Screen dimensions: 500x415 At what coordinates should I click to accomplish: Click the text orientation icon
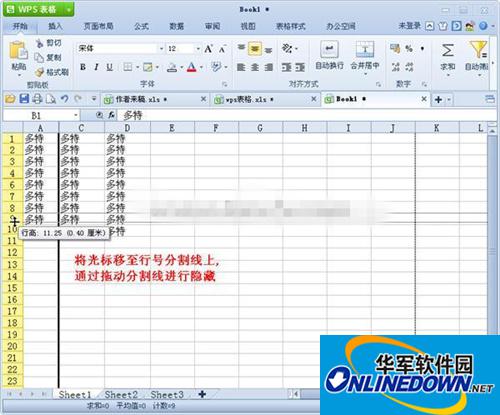pyautogui.click(x=287, y=49)
